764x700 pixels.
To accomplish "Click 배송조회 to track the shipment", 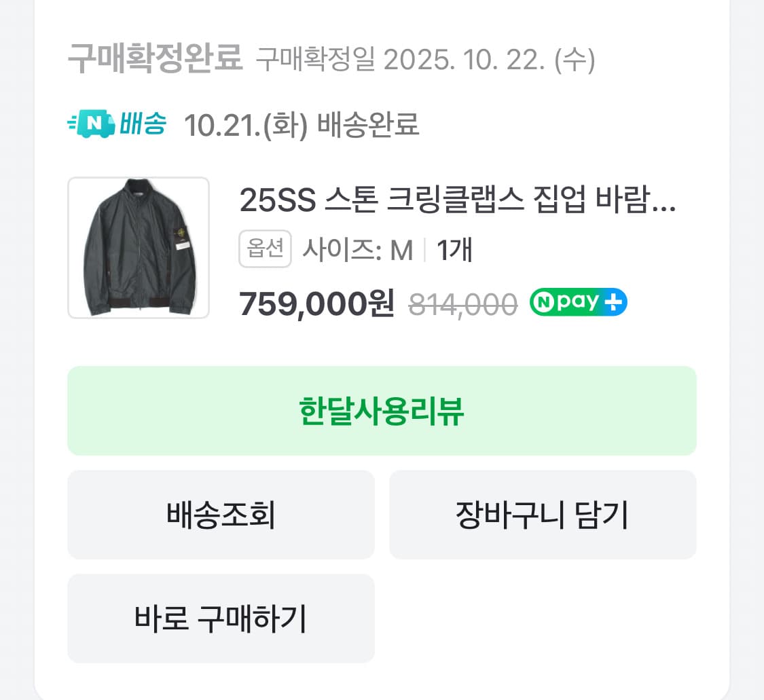I will [220, 515].
